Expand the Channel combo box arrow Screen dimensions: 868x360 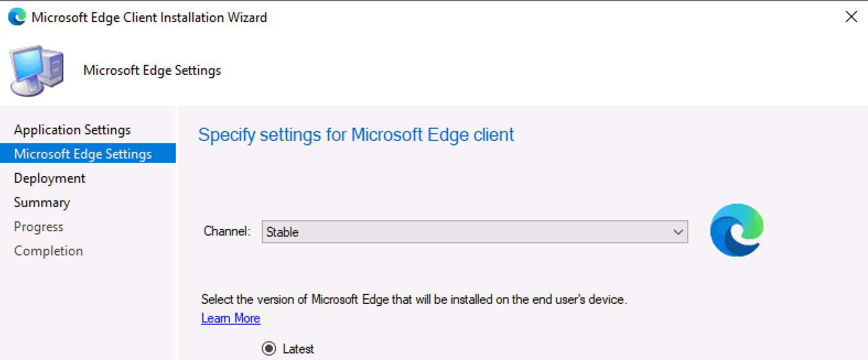(678, 232)
